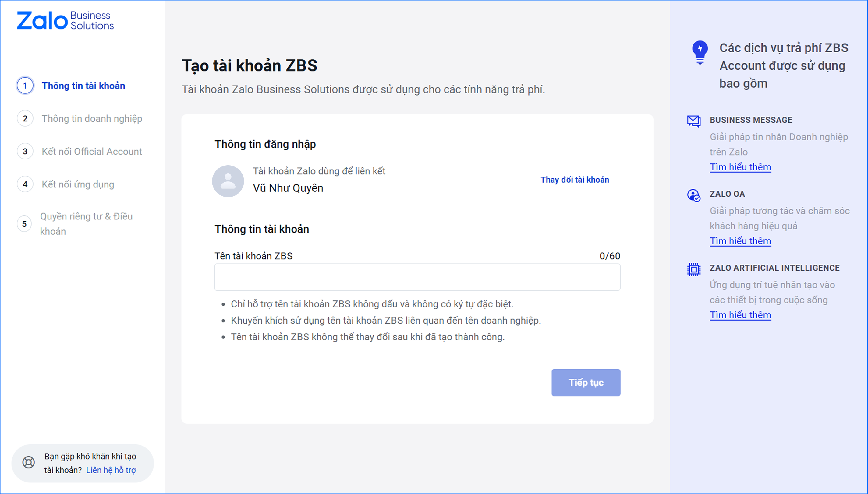The image size is (868, 494).
Task: Click the Thay đổi tài khoản link
Action: click(x=575, y=180)
